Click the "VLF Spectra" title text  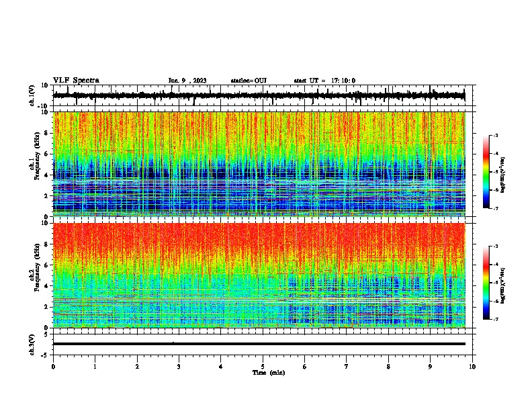[x=76, y=81]
